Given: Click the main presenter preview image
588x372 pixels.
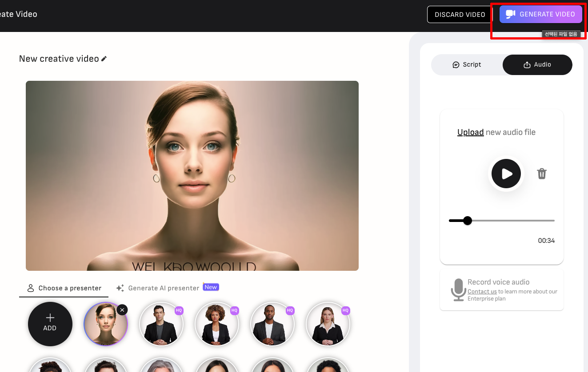Looking at the screenshot, I should coord(192,176).
